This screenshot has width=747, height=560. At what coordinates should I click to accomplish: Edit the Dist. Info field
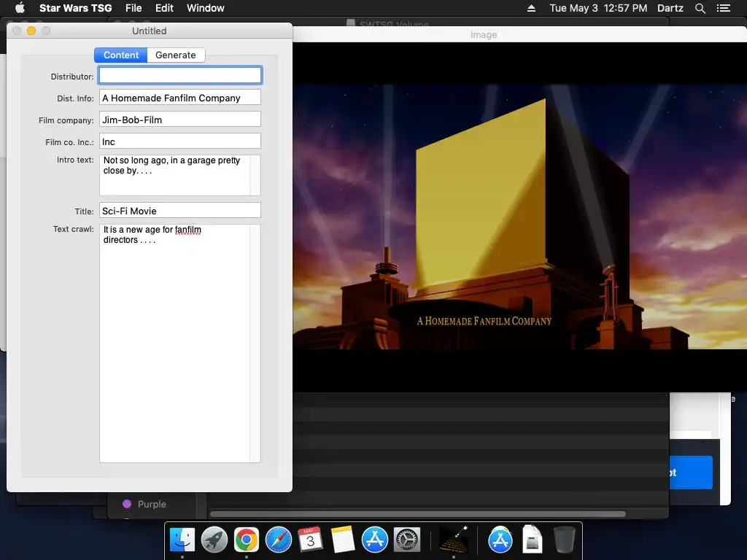[180, 98]
